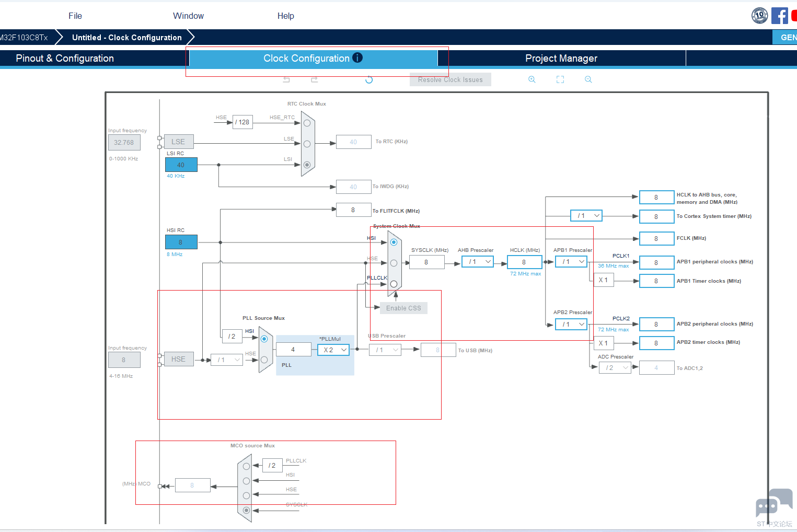The width and height of the screenshot is (797, 532).
Task: Open the Window menu
Action: (188, 16)
